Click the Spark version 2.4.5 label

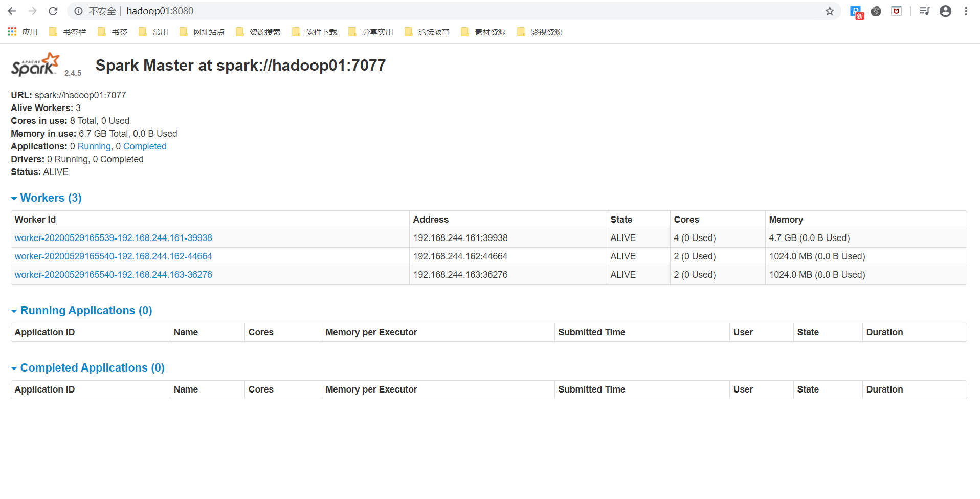coord(73,73)
